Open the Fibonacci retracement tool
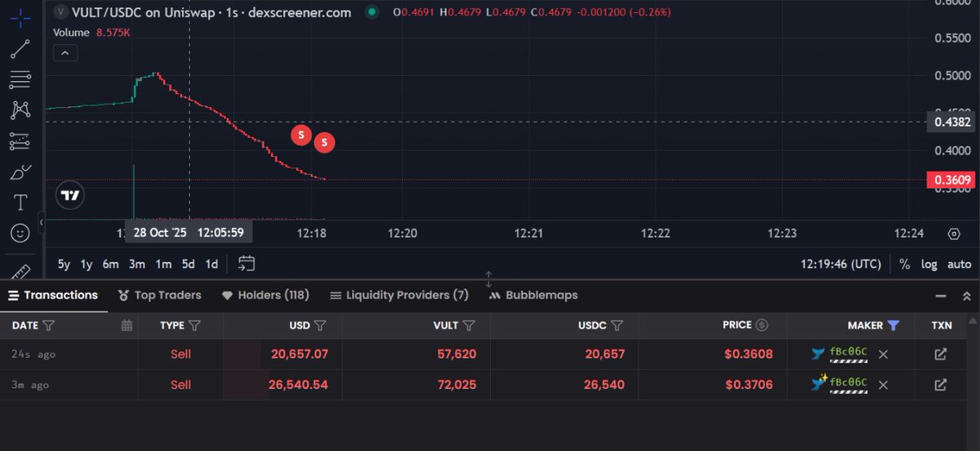The width and height of the screenshot is (980, 451). coord(20,79)
